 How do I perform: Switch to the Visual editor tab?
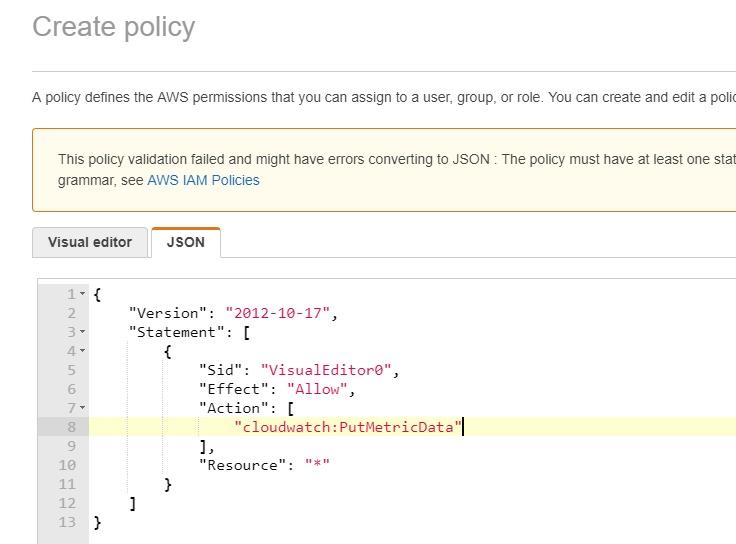tap(90, 242)
